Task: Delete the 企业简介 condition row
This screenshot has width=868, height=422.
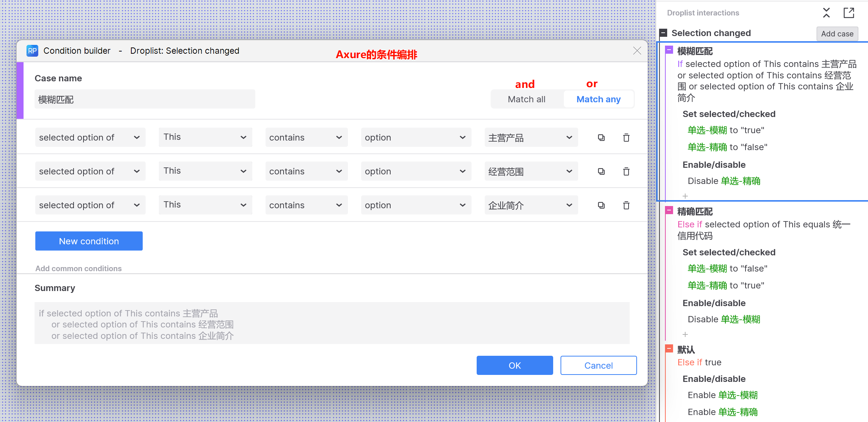Action: pyautogui.click(x=626, y=205)
